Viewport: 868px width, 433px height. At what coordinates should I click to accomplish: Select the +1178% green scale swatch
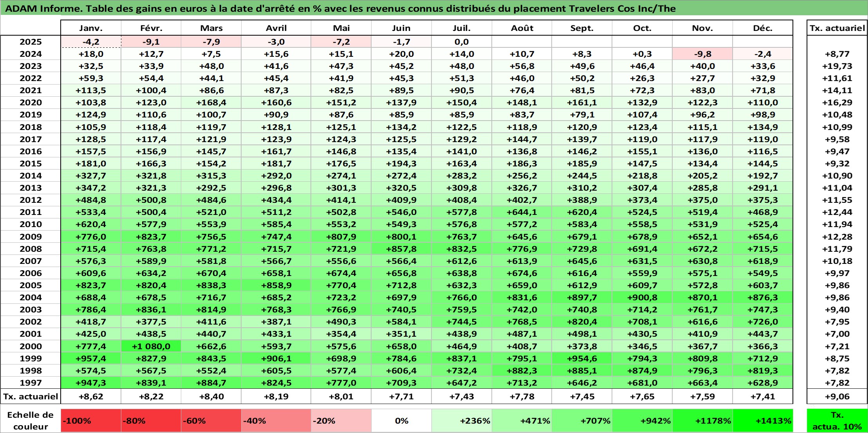[702, 421]
